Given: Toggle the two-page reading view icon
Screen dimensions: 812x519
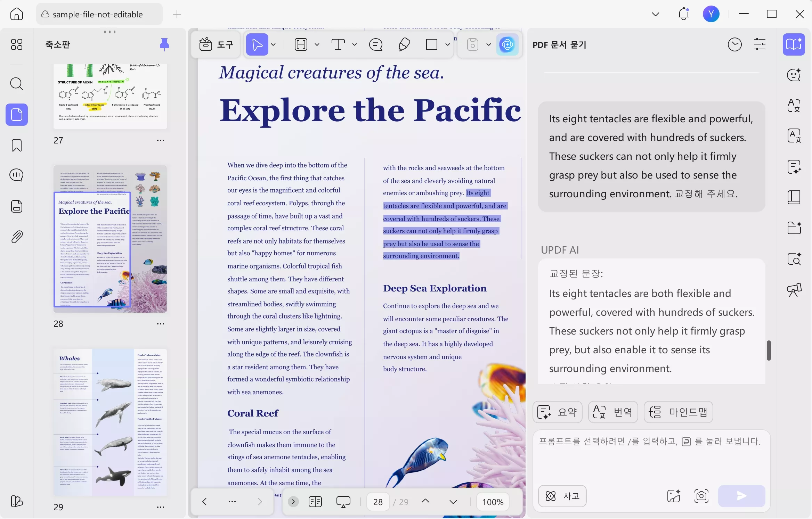Looking at the screenshot, I should (315, 502).
